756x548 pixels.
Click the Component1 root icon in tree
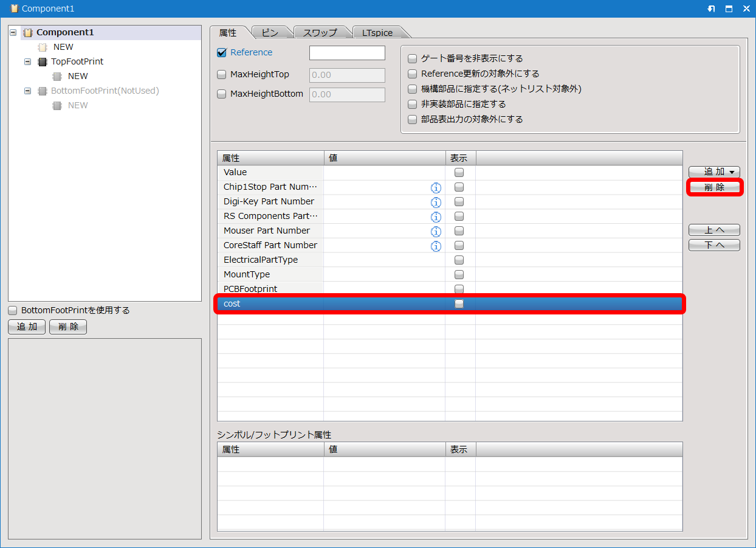coord(28,32)
